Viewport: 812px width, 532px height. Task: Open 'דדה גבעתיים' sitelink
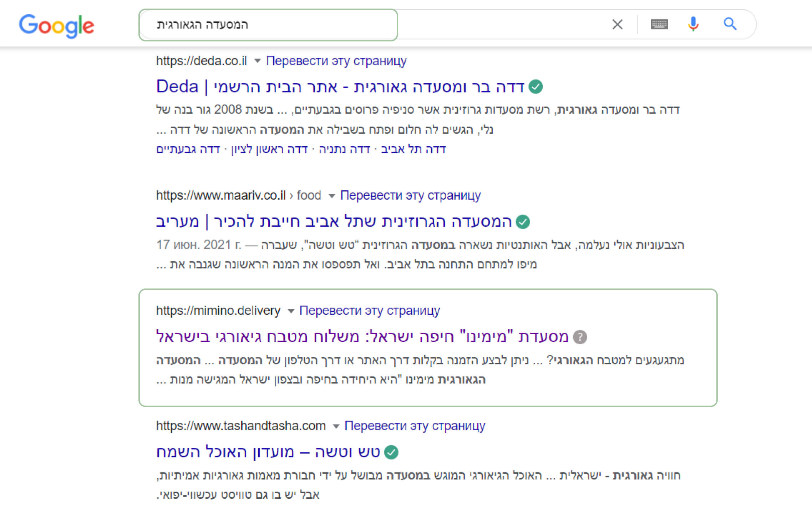click(188, 149)
